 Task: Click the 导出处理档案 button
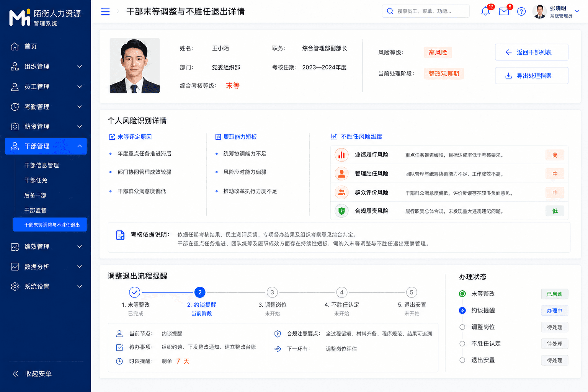click(x=531, y=76)
